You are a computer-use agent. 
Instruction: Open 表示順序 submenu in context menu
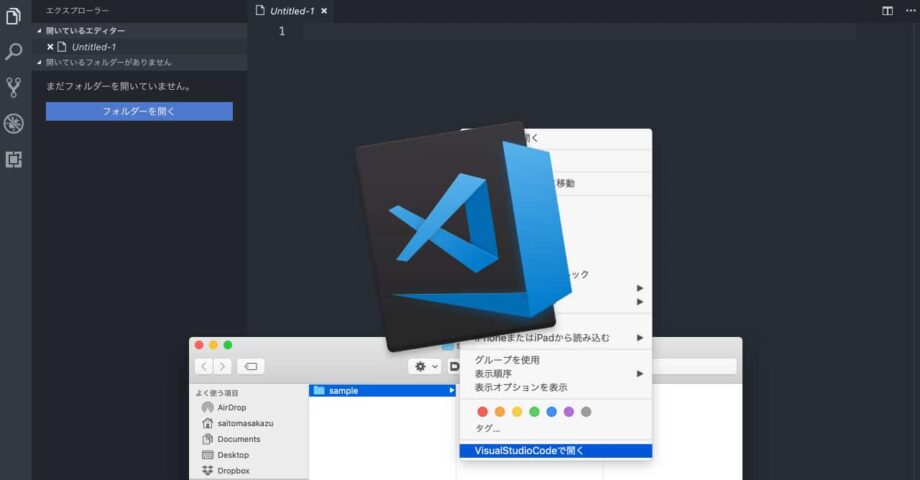(556, 374)
